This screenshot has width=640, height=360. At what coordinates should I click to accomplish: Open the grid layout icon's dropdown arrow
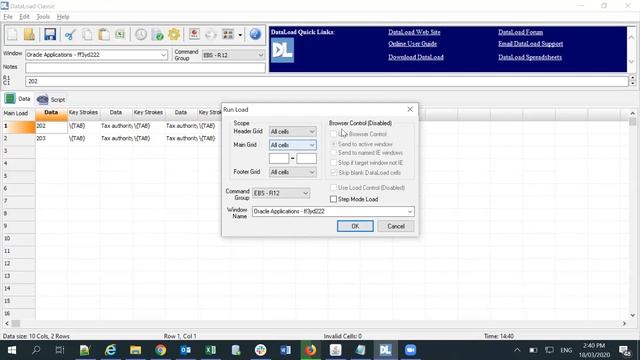pos(240,35)
